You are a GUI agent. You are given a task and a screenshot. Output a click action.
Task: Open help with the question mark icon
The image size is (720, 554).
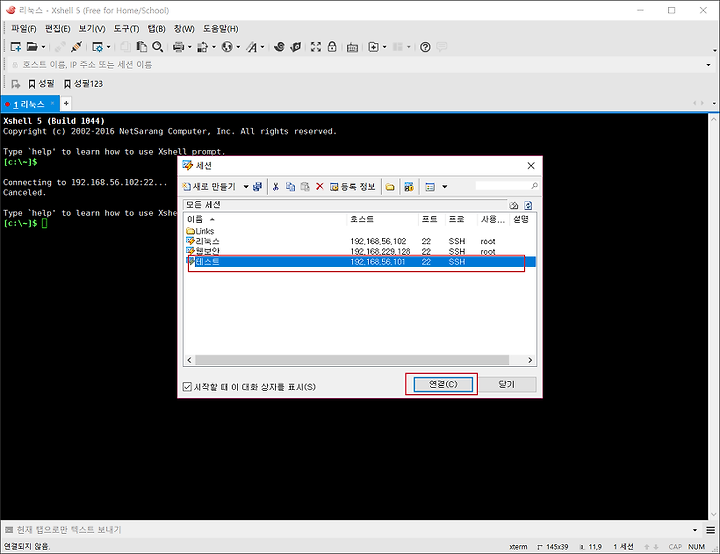click(425, 47)
